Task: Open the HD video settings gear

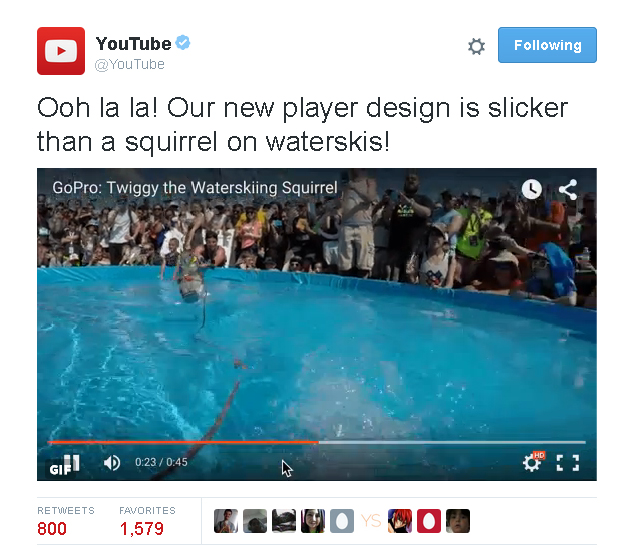Action: click(x=533, y=462)
